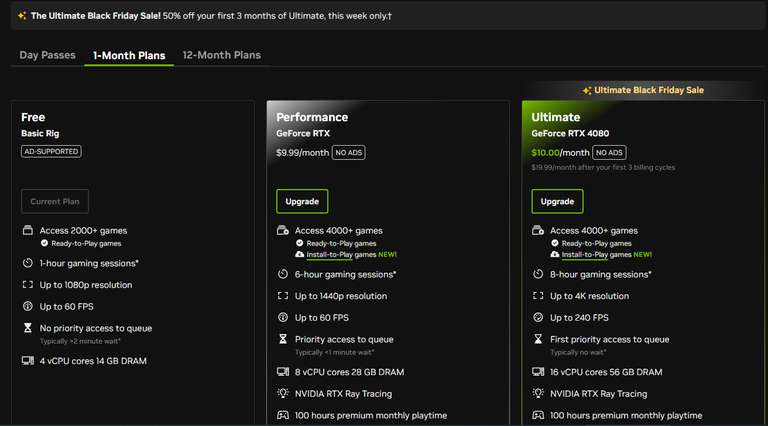Click the 'Basic Rig' subtitle
Viewport: 768px width, 426px height.
click(x=40, y=133)
